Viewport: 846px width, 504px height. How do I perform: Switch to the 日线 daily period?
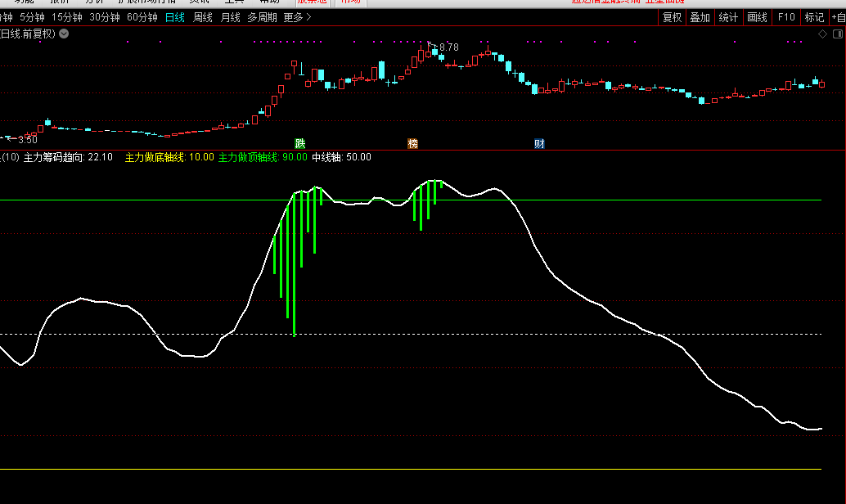click(175, 17)
